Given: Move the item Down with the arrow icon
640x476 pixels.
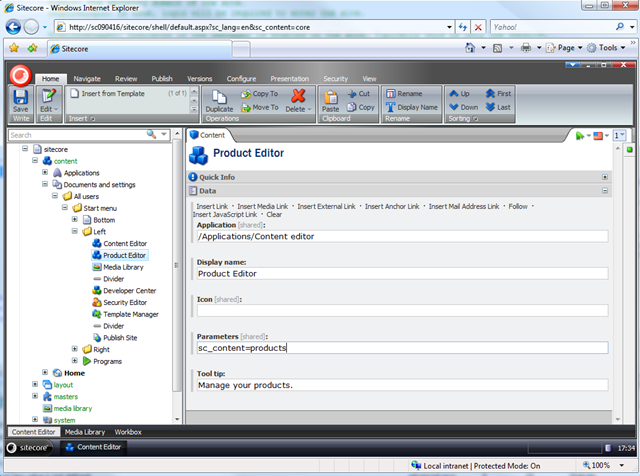Looking at the screenshot, I should (453, 107).
